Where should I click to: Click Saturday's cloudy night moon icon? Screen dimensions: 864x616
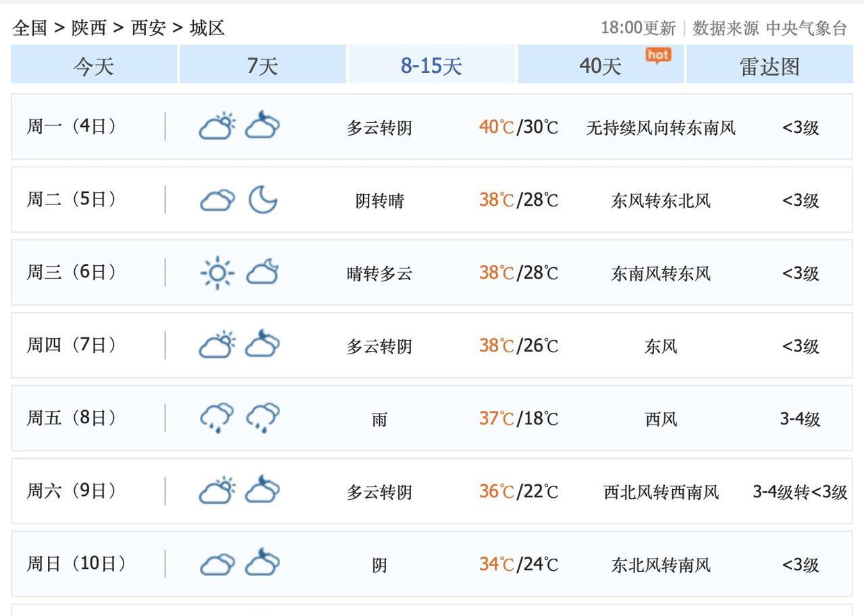[x=263, y=491]
